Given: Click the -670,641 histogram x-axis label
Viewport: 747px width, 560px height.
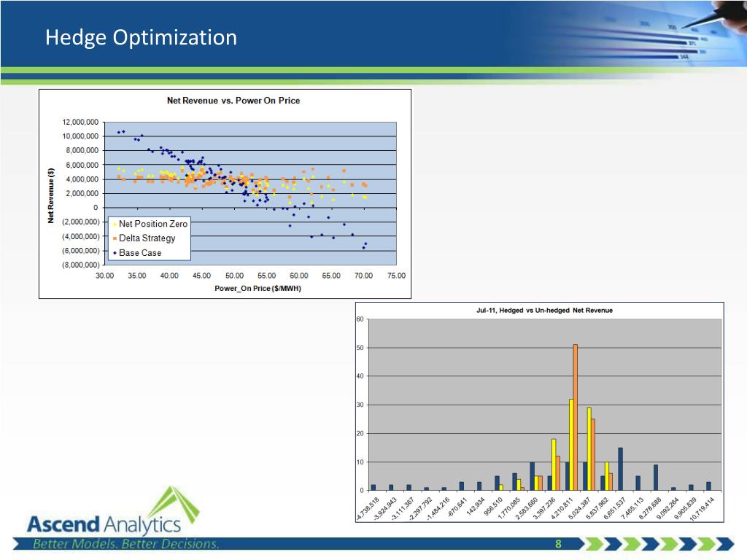Looking at the screenshot, I should [x=458, y=507].
